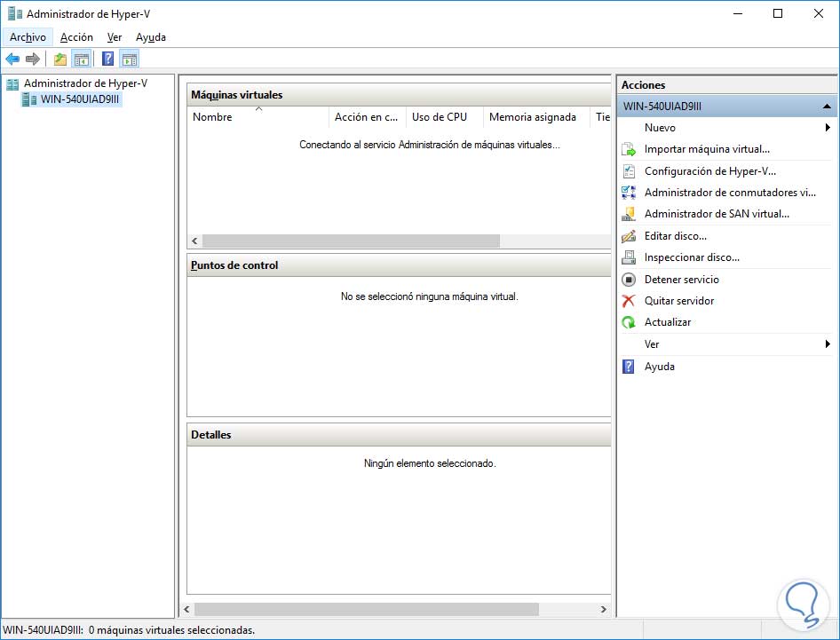Click Ayuda text in Acciones pane
This screenshot has height=640, width=840.
coord(660,367)
